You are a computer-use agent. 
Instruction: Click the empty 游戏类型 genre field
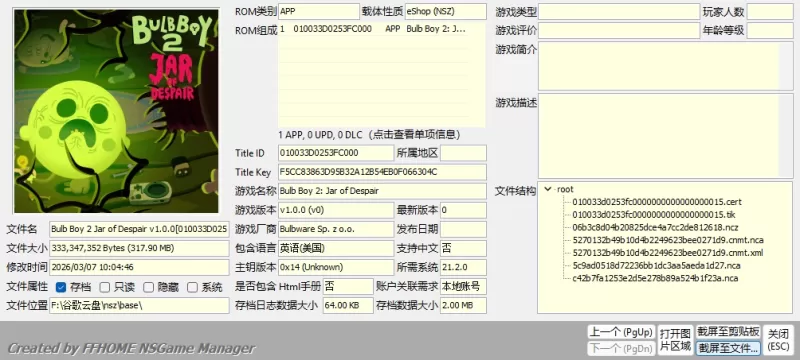(x=619, y=11)
